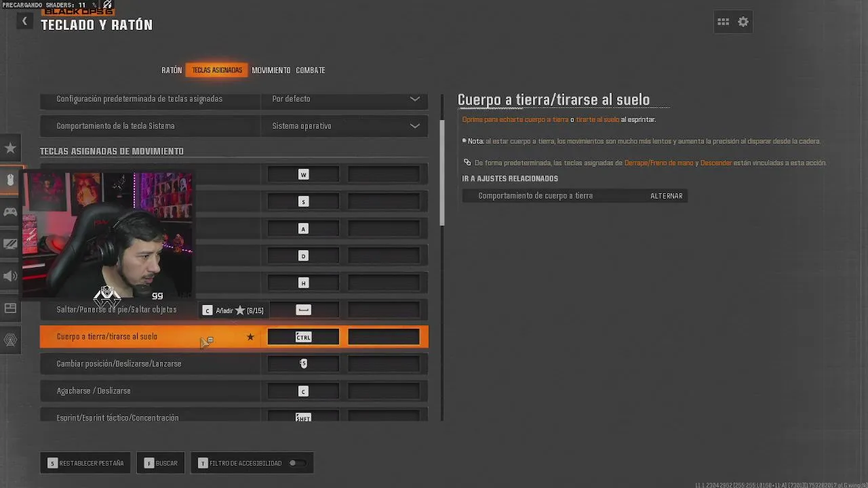Select the spacebar binding for Saltar
This screenshot has width=868, height=488.
(x=303, y=310)
